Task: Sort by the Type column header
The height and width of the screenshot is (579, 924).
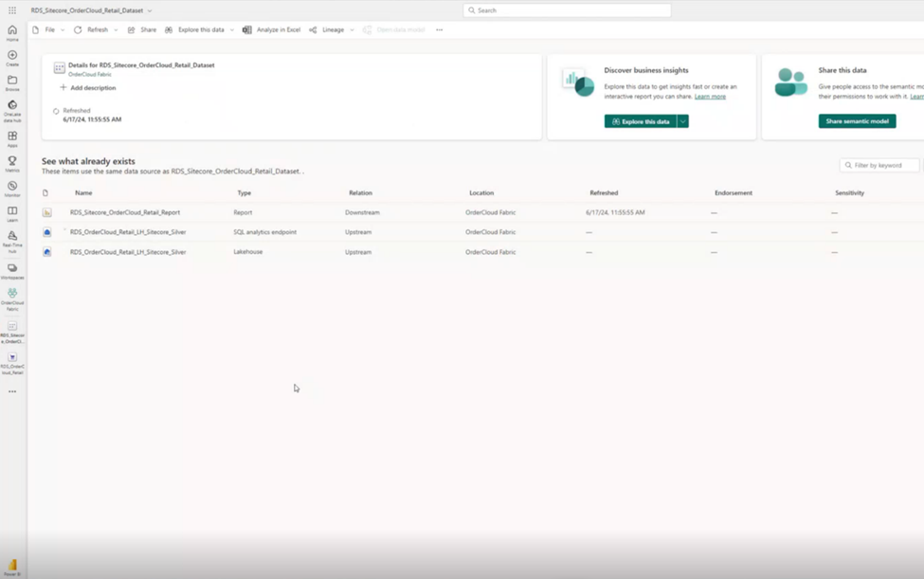Action: pos(244,193)
